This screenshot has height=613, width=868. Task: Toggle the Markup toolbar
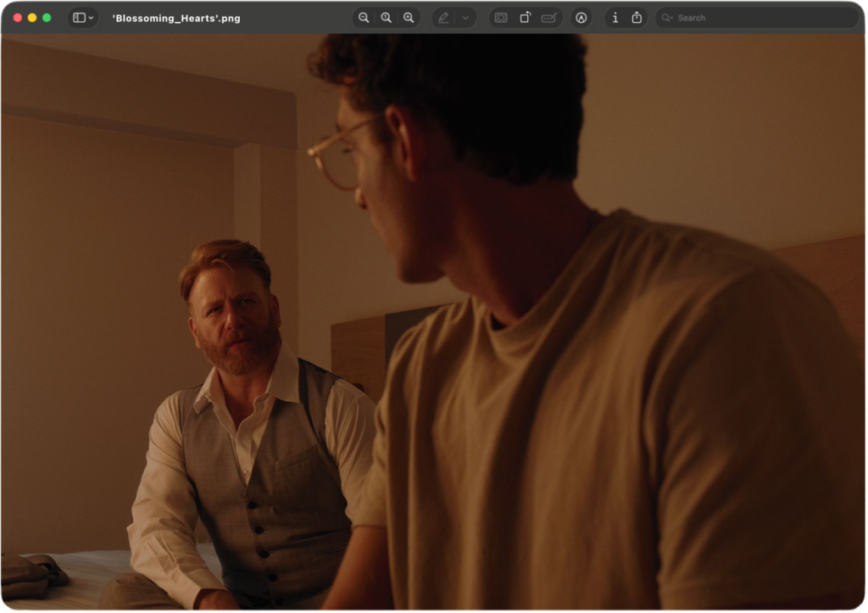click(581, 18)
